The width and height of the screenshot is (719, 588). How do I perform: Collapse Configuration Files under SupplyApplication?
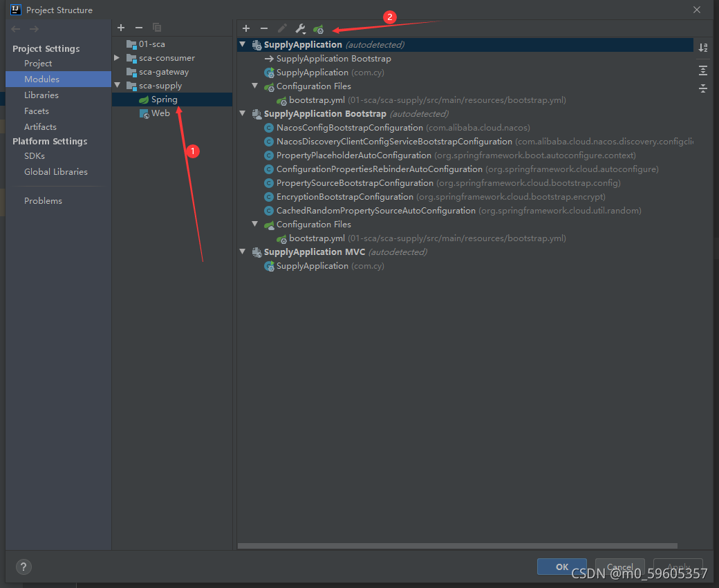(254, 86)
